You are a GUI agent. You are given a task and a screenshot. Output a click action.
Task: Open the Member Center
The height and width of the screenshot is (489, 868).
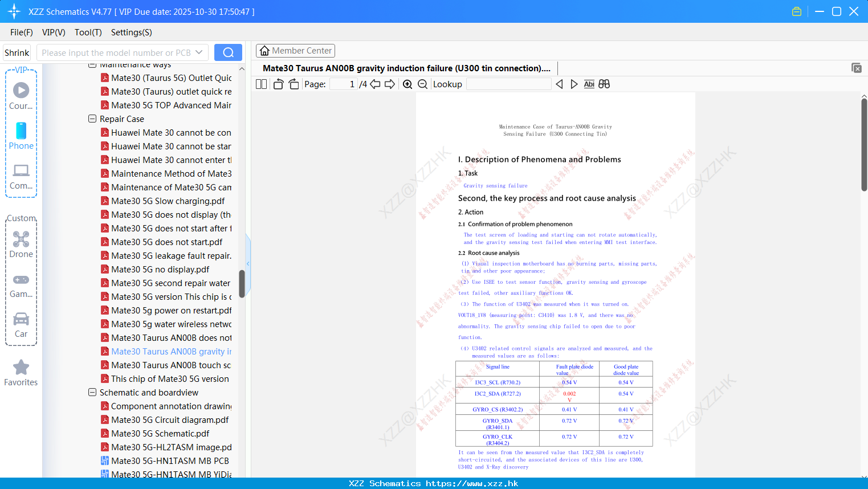pyautogui.click(x=295, y=51)
